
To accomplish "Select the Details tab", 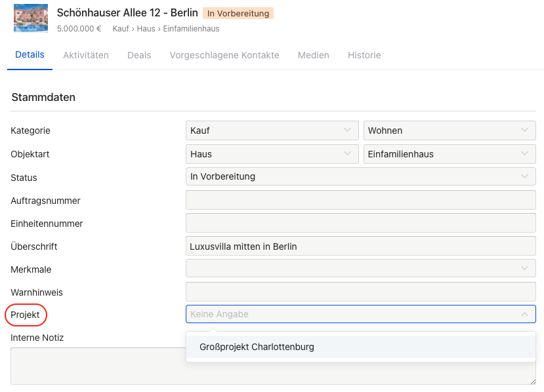I will pyautogui.click(x=30, y=55).
